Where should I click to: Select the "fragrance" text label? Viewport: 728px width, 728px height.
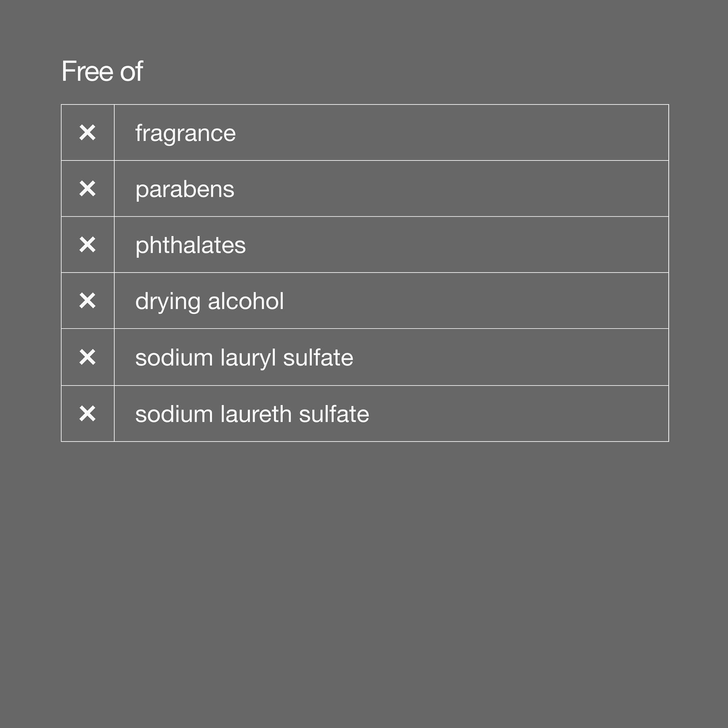click(185, 133)
